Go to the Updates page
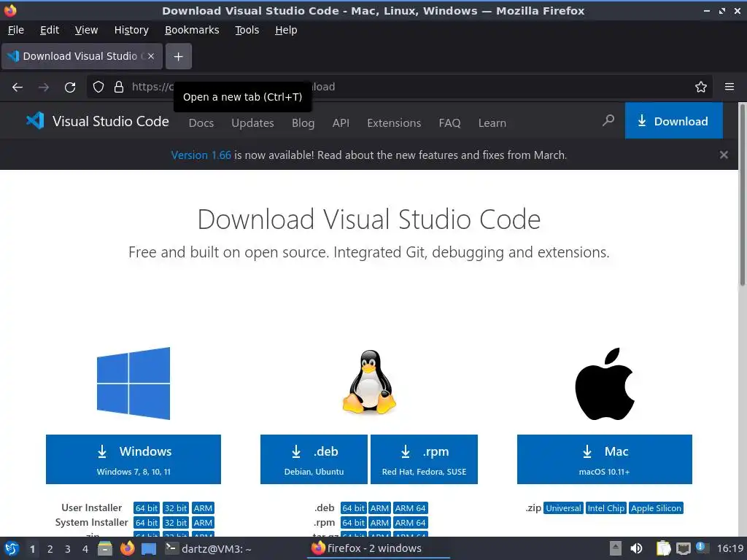Image resolution: width=747 pixels, height=560 pixels. coord(252,122)
